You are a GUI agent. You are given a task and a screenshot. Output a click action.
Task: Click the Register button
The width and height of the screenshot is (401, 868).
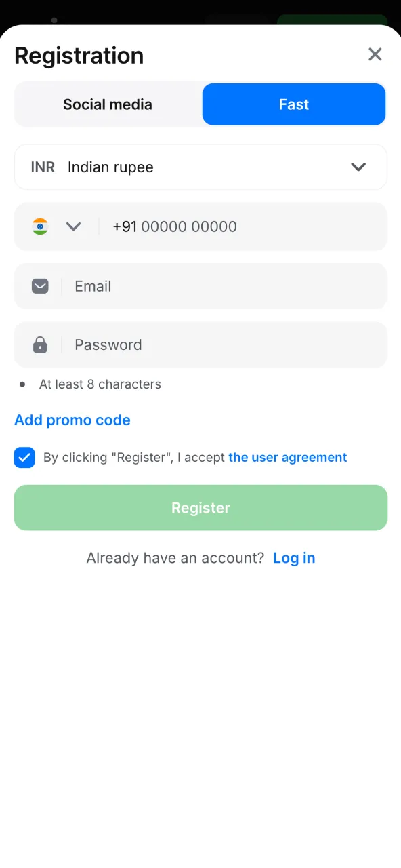coord(200,507)
